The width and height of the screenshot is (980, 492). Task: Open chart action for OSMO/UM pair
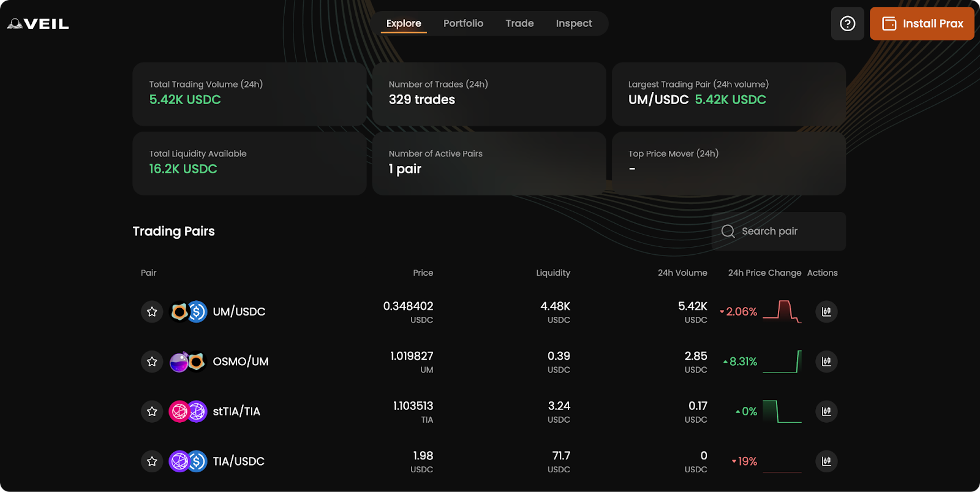(x=826, y=361)
